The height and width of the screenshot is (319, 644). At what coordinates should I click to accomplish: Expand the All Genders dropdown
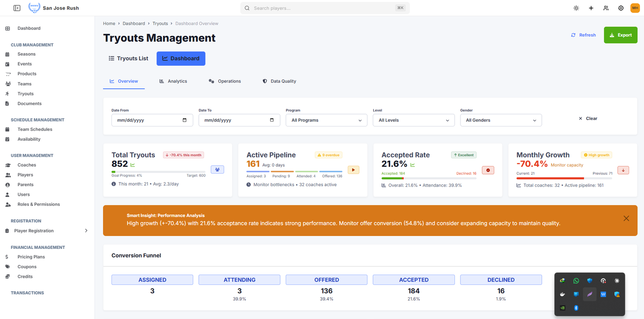tap(500, 120)
